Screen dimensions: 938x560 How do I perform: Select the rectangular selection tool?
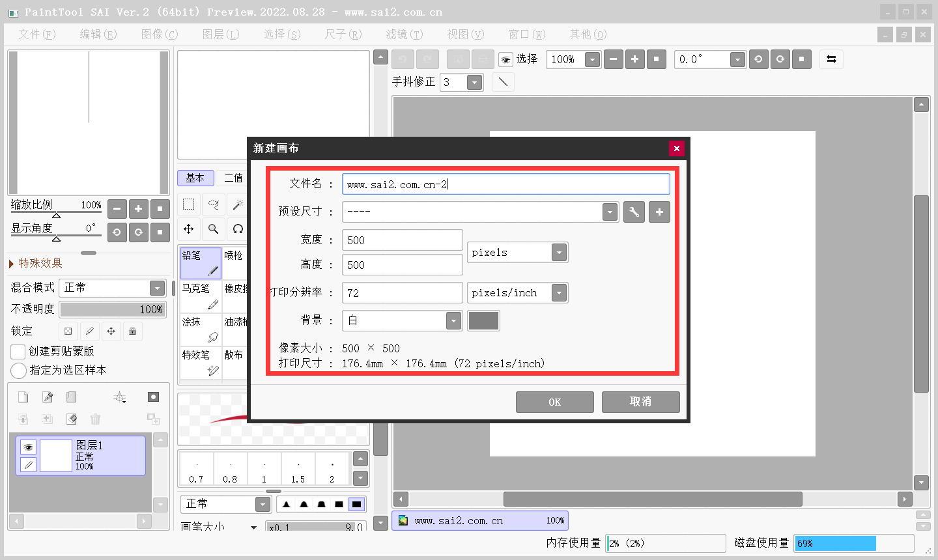189,204
